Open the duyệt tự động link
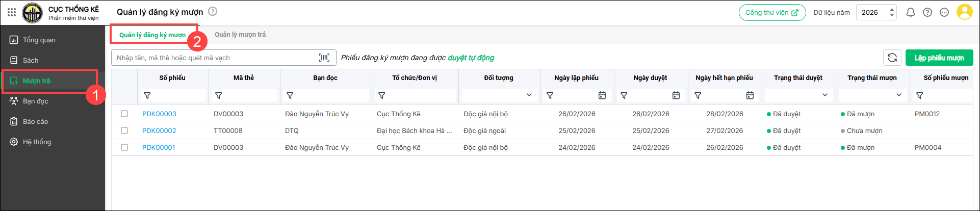The width and height of the screenshot is (980, 211). (x=471, y=58)
